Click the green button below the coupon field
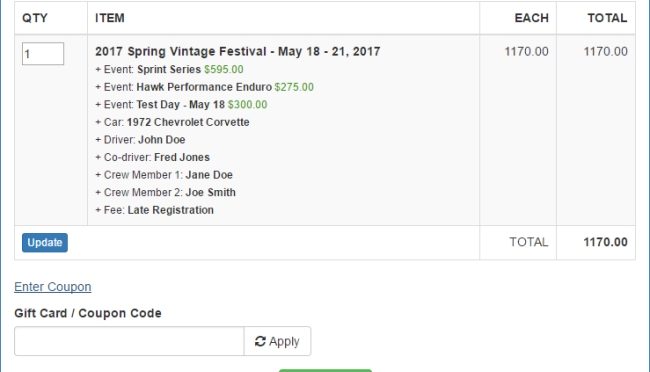 tap(325, 370)
